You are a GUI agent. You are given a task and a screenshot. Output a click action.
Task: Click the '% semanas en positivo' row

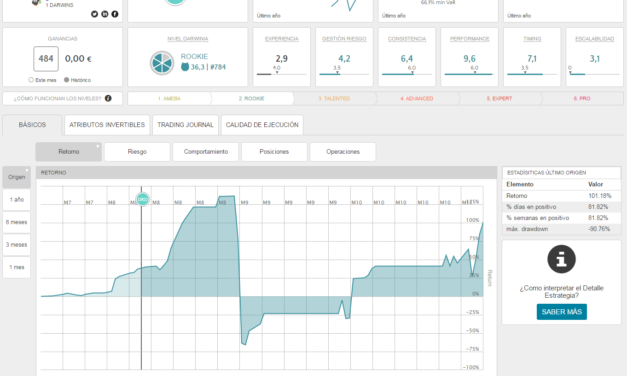point(561,218)
